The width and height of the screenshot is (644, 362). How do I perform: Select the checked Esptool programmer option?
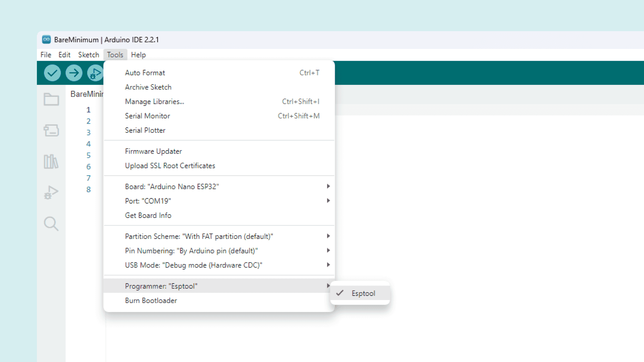pos(363,293)
